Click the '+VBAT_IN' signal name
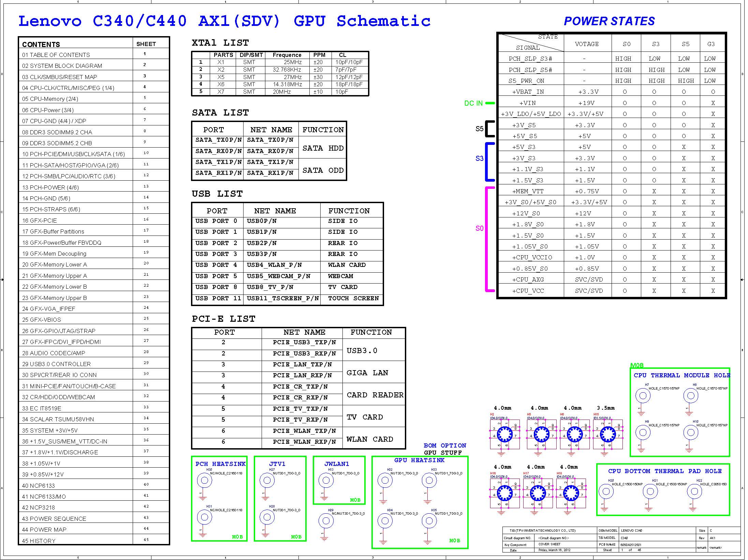This screenshot has height=560, width=748. click(x=528, y=92)
